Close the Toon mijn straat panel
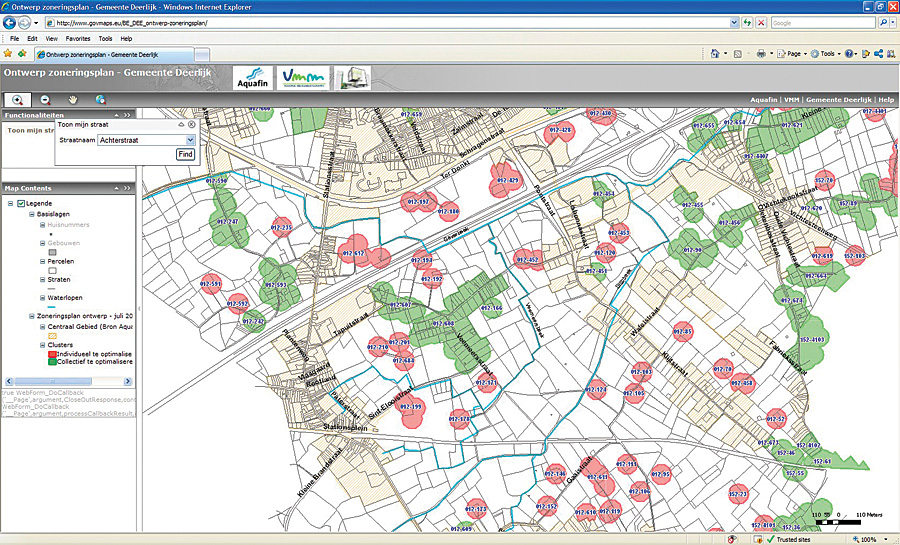The image size is (900, 545). click(x=191, y=125)
